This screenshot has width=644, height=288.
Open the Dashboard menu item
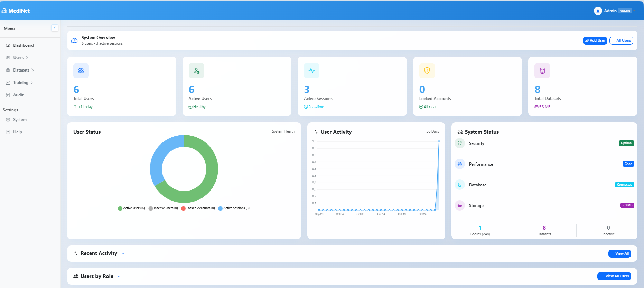[x=30, y=45]
